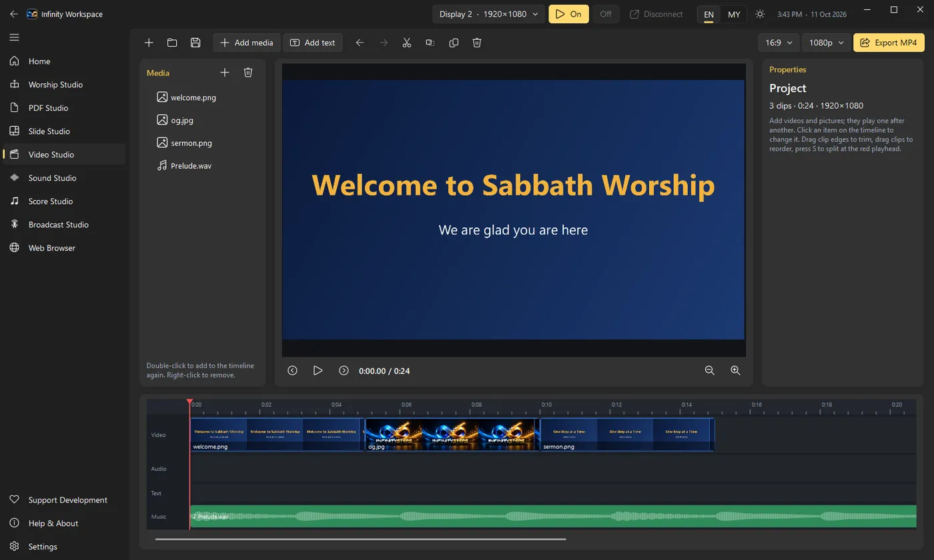The height and width of the screenshot is (560, 934).
Task: Select the og.jpg clip on the video track
Action: [x=452, y=435]
